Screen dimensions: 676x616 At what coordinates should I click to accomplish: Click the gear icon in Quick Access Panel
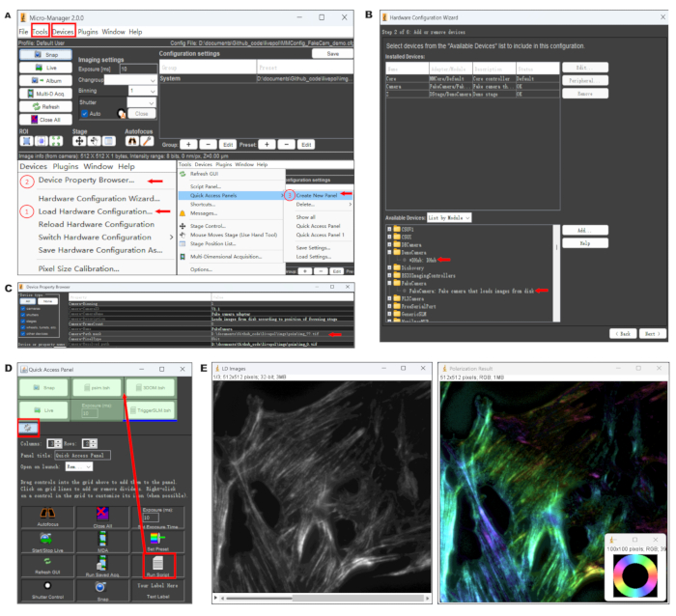(28, 428)
